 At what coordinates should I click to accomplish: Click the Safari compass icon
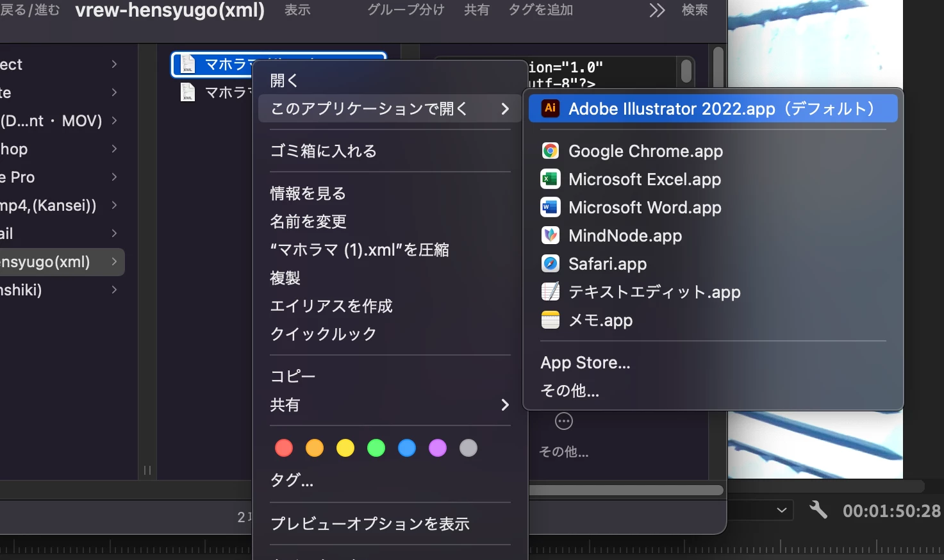pyautogui.click(x=550, y=263)
